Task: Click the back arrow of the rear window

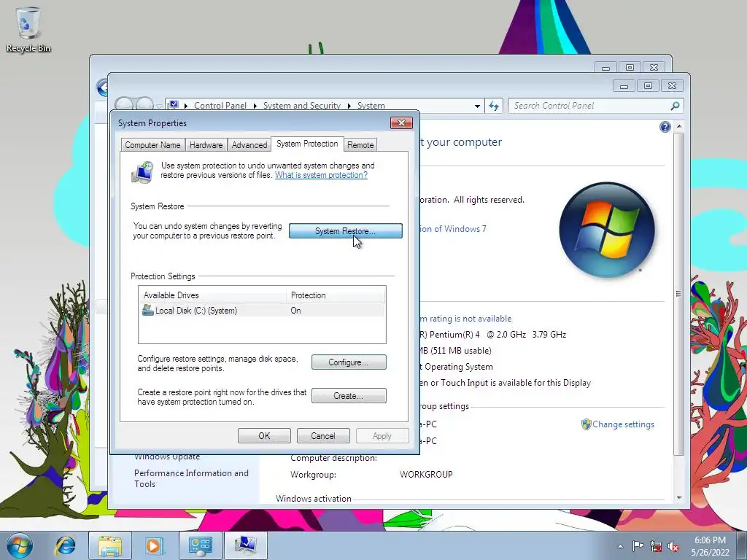Action: [x=102, y=87]
